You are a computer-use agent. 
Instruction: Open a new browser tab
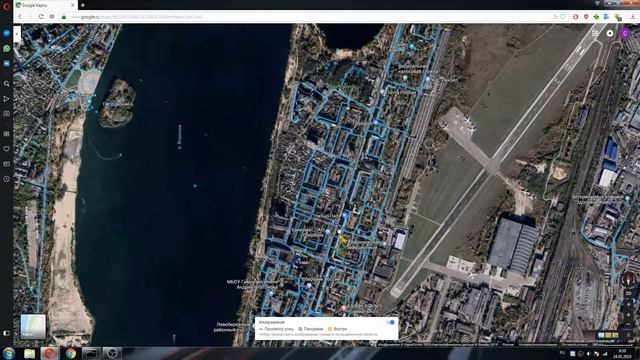click(82, 5)
